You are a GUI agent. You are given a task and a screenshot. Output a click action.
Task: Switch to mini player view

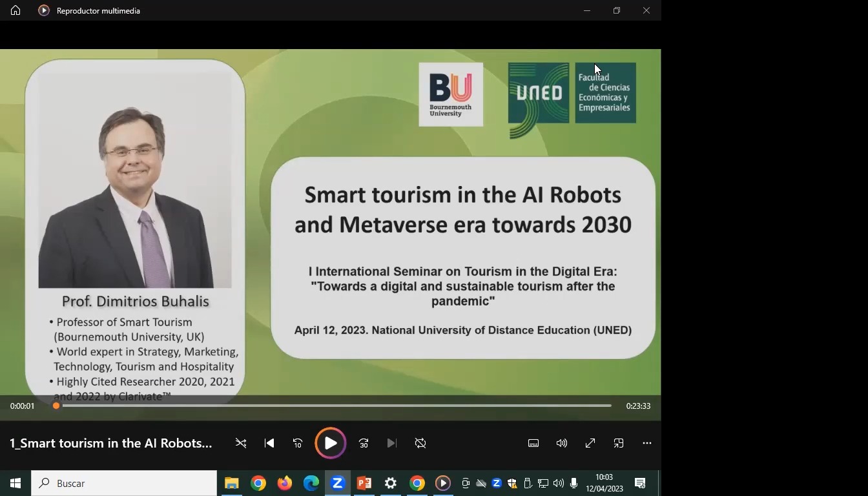619,443
